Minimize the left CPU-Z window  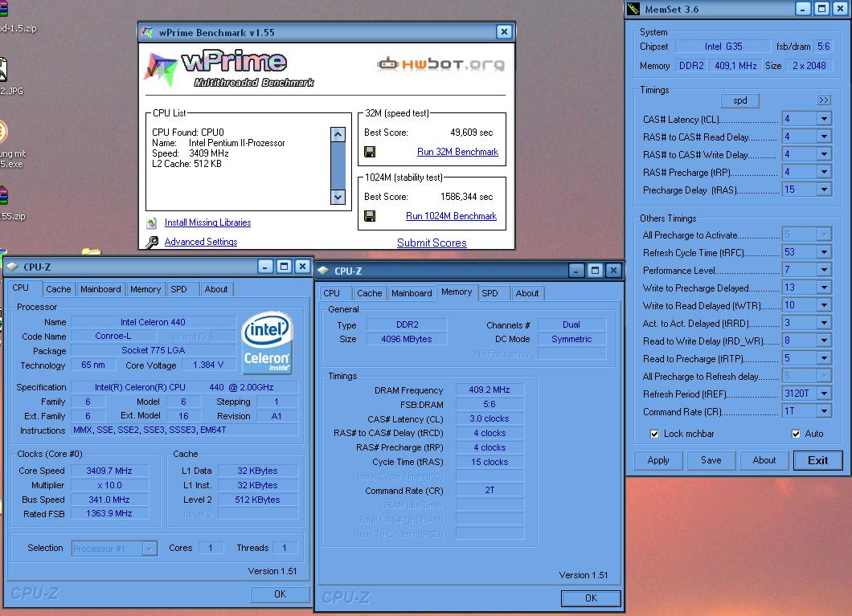pos(265,267)
